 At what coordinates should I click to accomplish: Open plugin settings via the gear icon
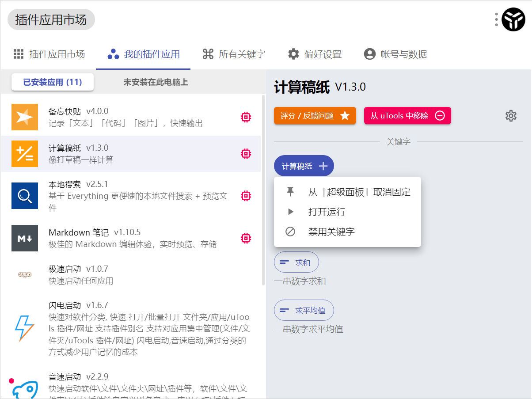(x=511, y=115)
